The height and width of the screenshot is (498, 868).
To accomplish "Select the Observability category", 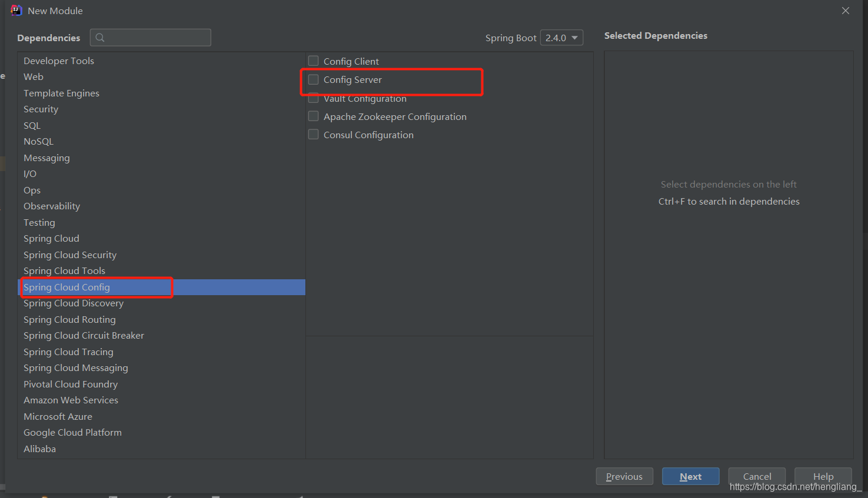I will (161, 206).
